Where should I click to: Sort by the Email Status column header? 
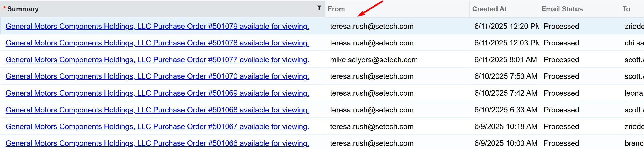[x=562, y=9]
